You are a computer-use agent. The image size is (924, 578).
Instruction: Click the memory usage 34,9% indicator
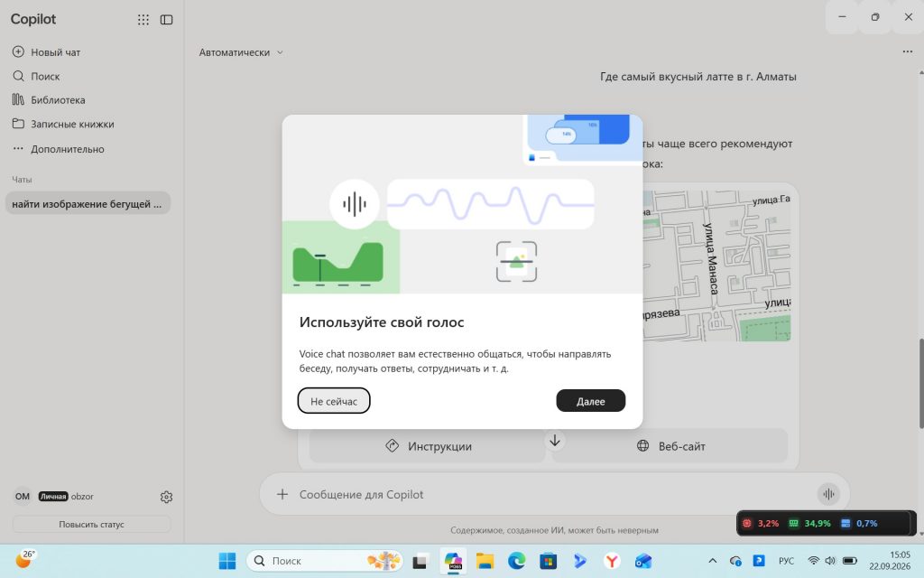tap(810, 523)
